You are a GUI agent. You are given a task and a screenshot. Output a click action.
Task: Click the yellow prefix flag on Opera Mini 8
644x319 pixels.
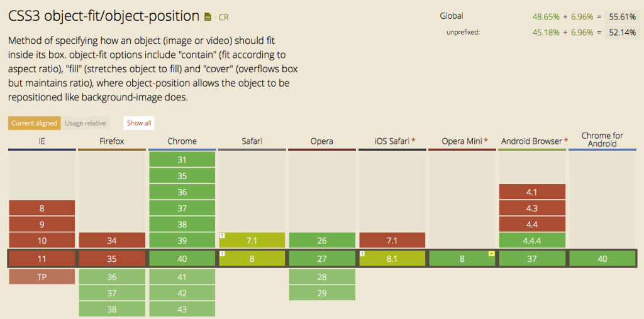click(x=491, y=253)
